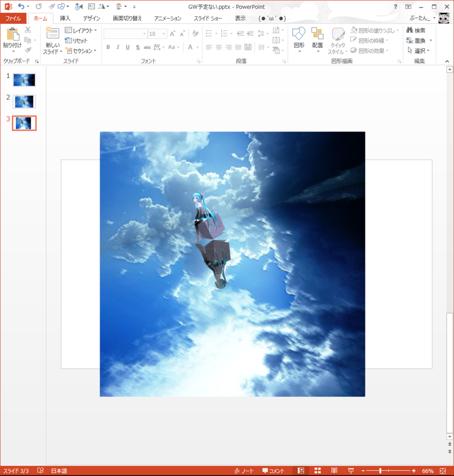Open the Layout (レイアウト) dropdown
The height and width of the screenshot is (476, 454).
click(81, 30)
